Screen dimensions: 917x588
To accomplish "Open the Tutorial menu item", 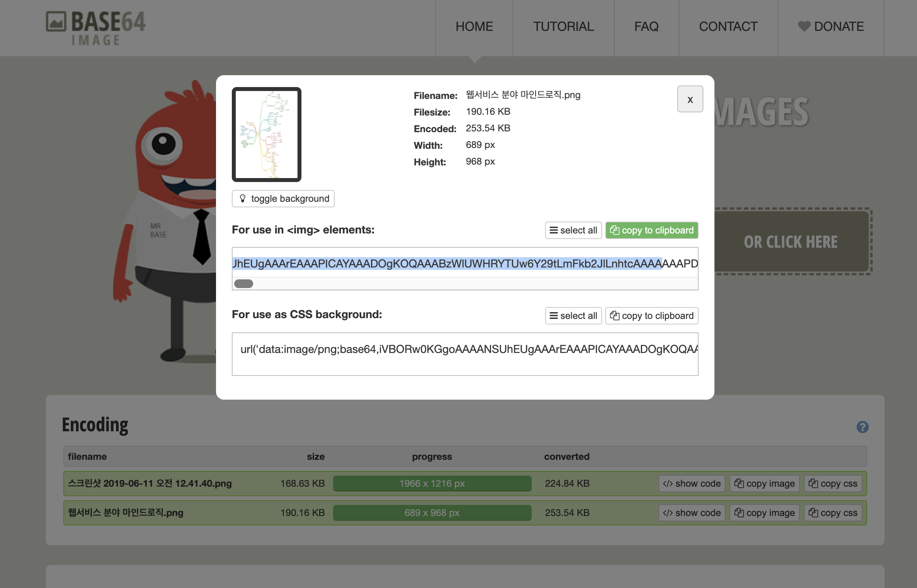I will coord(563,27).
